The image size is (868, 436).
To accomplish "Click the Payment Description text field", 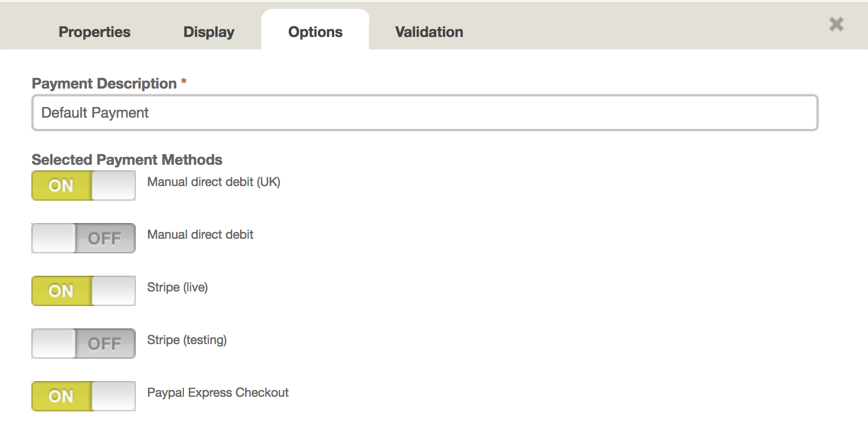I will point(425,113).
